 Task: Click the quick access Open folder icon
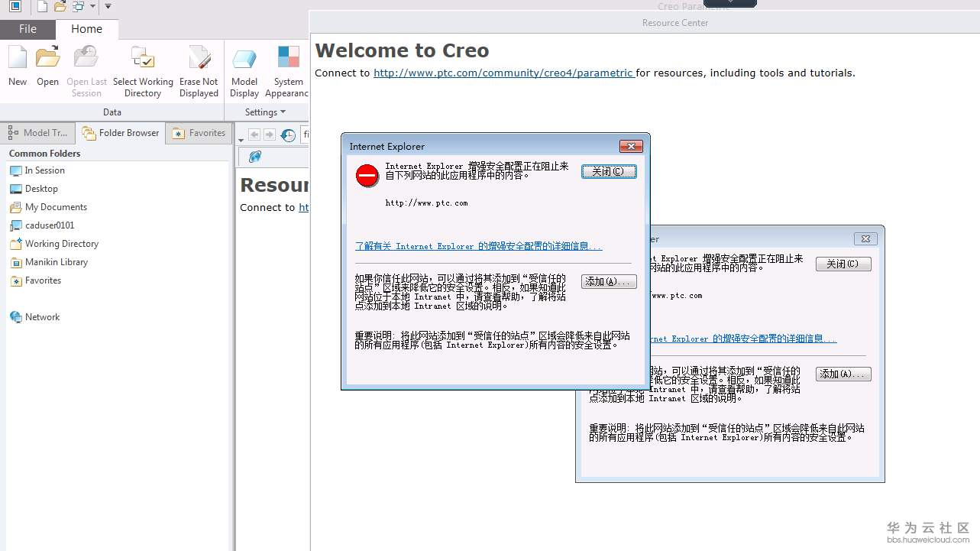click(x=60, y=7)
